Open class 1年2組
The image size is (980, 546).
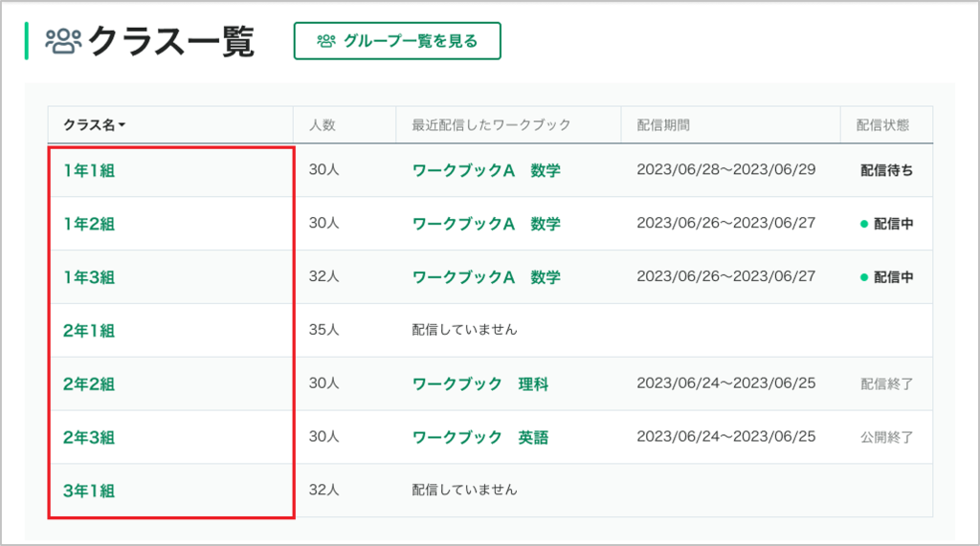89,224
